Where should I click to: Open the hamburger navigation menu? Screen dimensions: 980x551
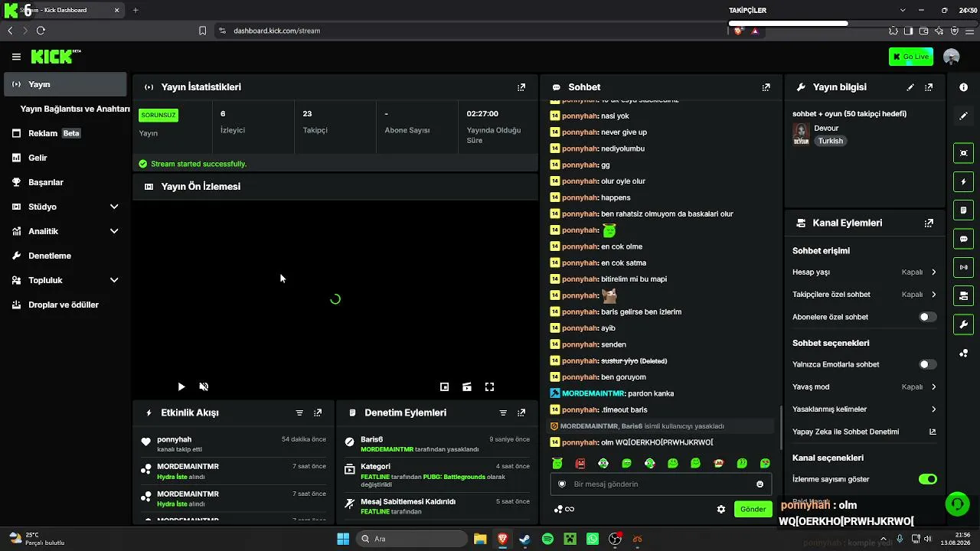(x=16, y=57)
